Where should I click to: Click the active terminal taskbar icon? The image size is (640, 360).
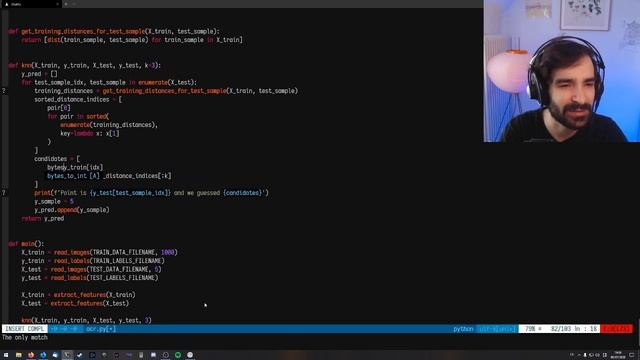click(67, 355)
